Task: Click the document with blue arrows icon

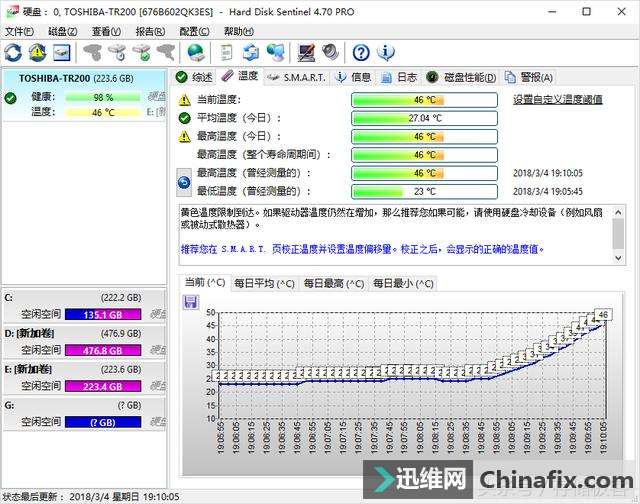Action: pyautogui.click(x=251, y=53)
